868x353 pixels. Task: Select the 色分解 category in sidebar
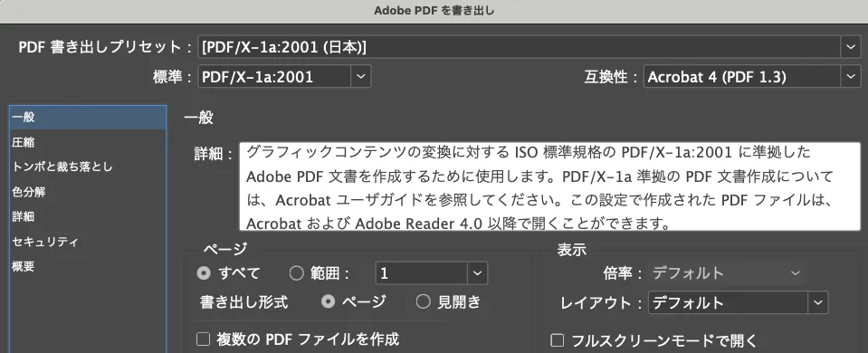pos(88,192)
